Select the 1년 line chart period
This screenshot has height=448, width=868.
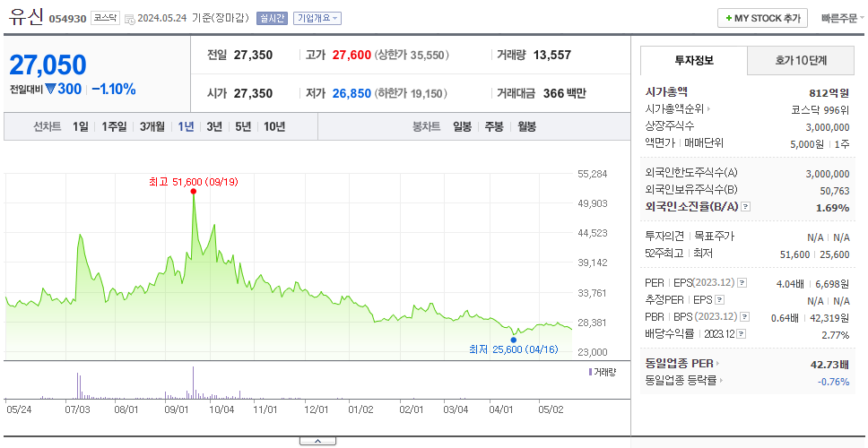click(x=186, y=126)
